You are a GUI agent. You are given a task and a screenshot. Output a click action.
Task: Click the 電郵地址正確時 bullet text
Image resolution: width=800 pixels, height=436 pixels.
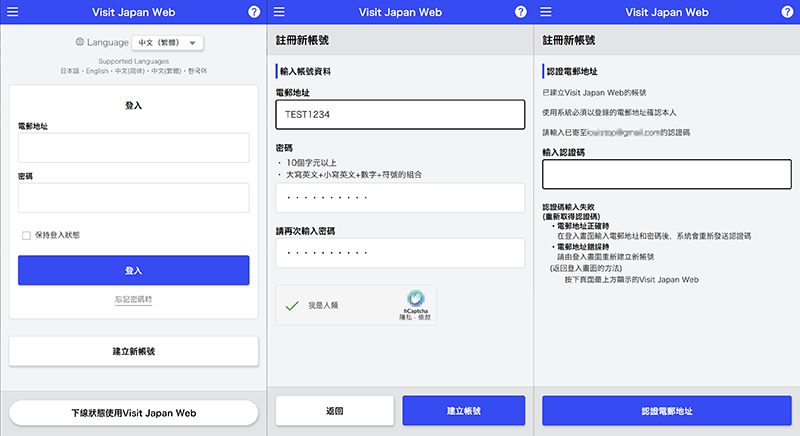[583, 226]
